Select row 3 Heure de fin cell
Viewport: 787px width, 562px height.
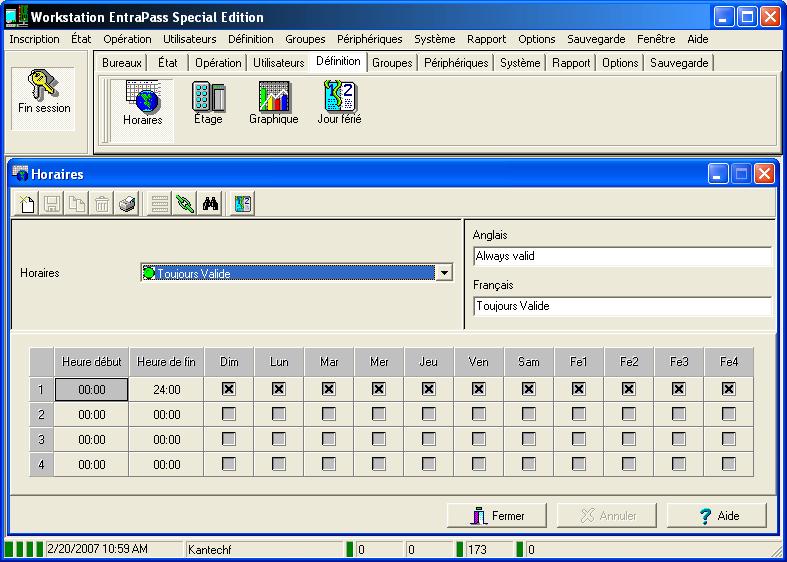(x=167, y=440)
